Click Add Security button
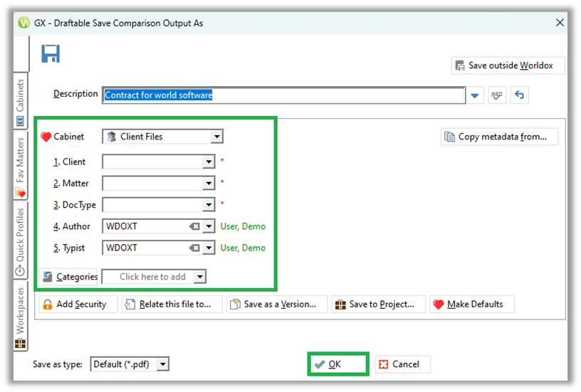 coord(78,304)
